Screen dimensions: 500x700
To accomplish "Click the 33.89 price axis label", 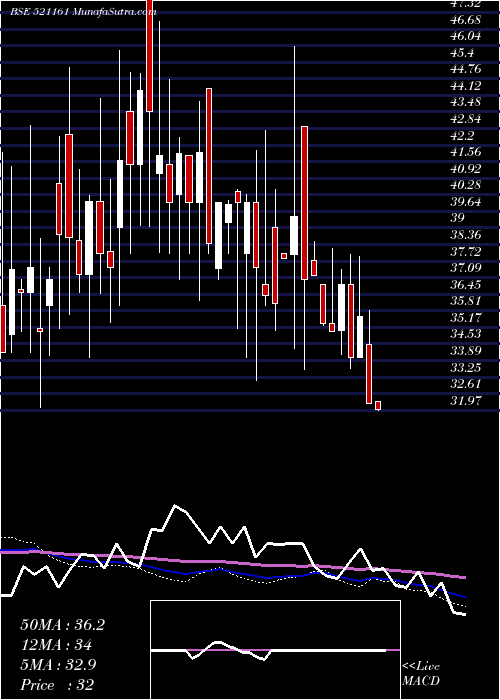I will [x=466, y=351].
